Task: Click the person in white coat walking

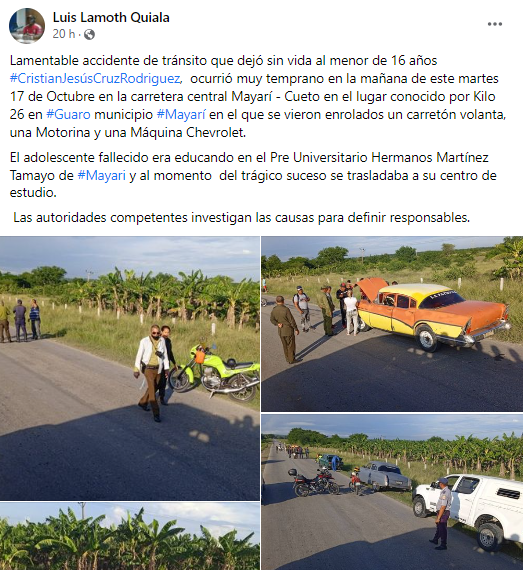Action: (x=151, y=373)
